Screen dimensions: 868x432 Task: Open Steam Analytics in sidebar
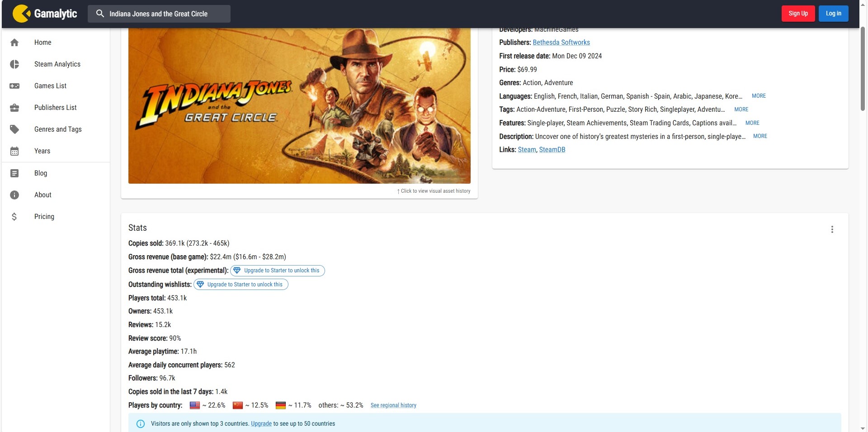pyautogui.click(x=56, y=64)
